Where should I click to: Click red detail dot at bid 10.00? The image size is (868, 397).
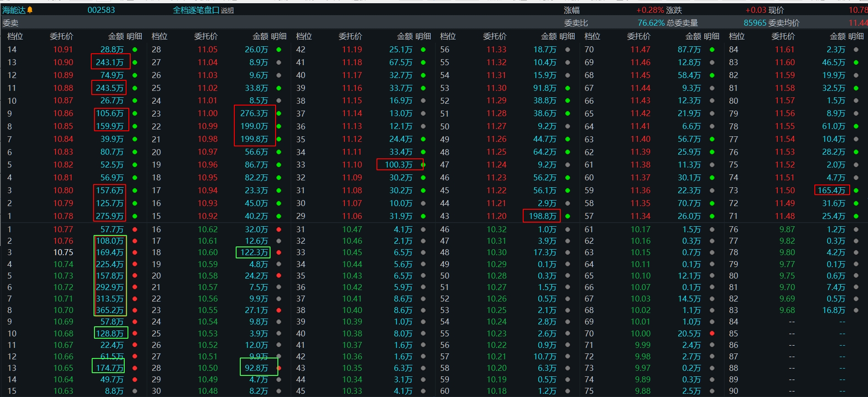click(712, 334)
